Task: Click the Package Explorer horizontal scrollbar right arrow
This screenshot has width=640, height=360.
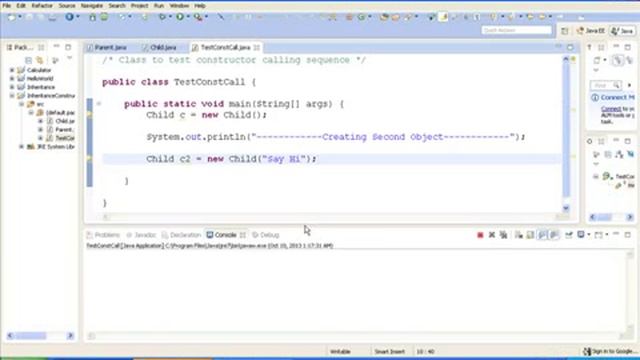Action: (x=70, y=336)
